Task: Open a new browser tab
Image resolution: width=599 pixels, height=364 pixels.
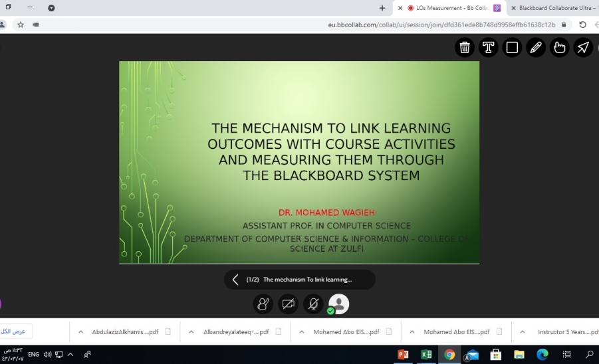Action: [x=382, y=8]
